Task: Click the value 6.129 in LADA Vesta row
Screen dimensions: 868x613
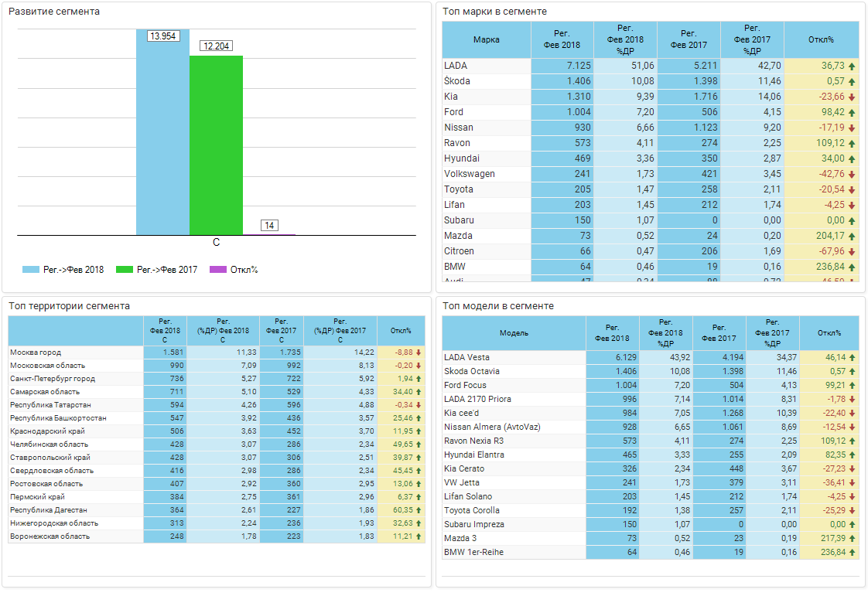Action: (x=626, y=358)
